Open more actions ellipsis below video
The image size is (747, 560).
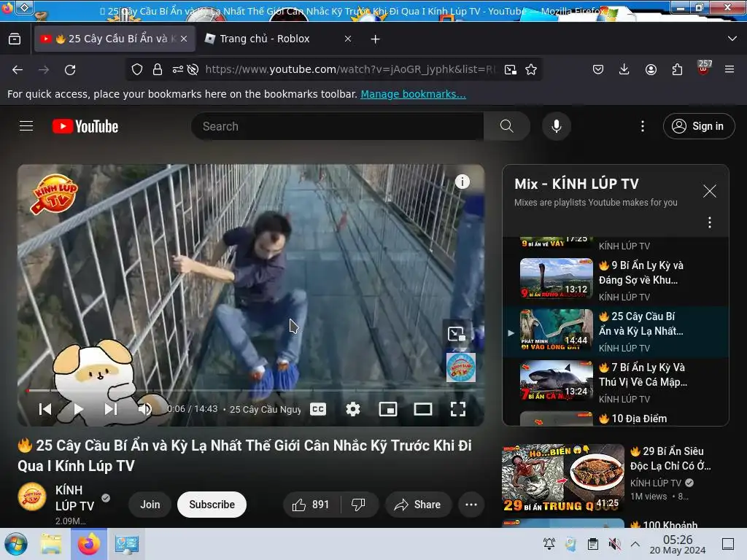(471, 505)
